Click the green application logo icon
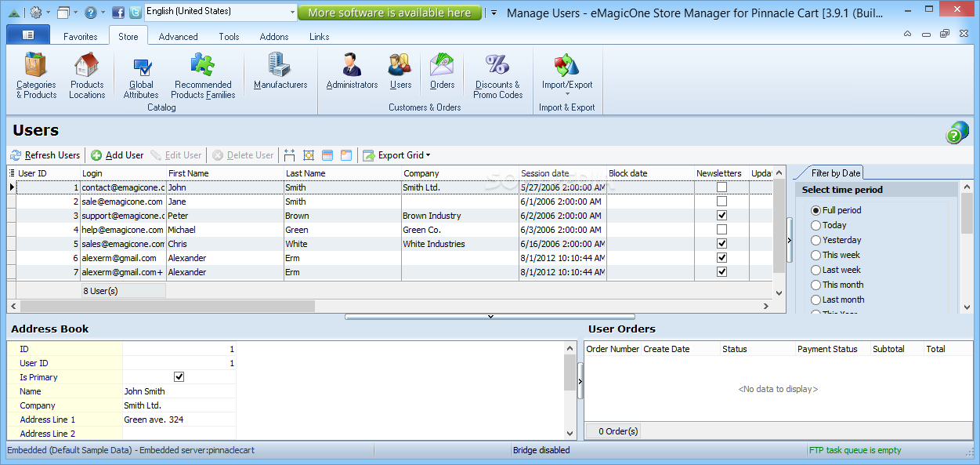 [13, 13]
